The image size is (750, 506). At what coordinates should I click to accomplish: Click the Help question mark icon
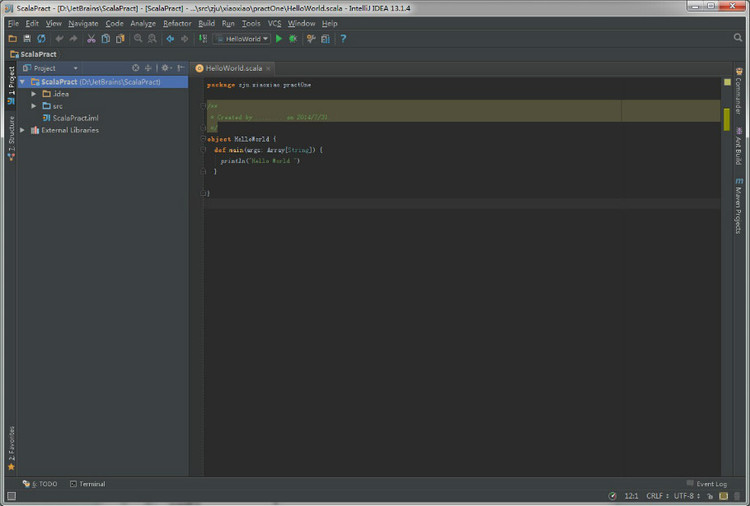(x=343, y=39)
